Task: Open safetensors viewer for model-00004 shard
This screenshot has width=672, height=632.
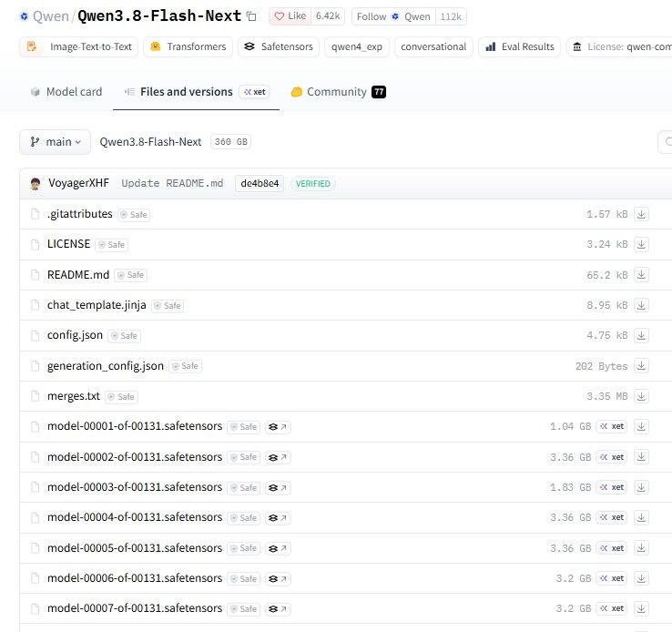Action: [278, 517]
